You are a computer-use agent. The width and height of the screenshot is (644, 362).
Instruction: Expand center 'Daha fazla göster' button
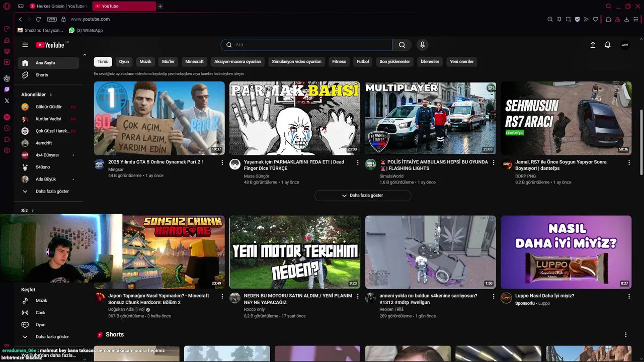[363, 195]
